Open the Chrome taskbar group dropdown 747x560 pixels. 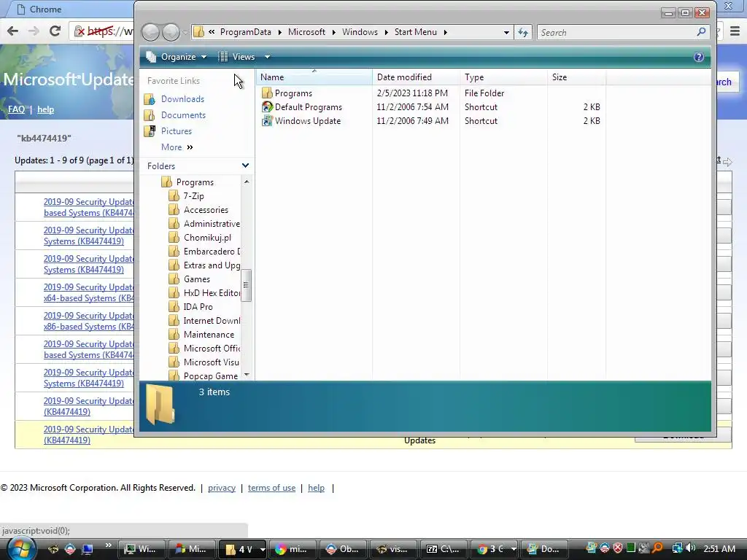click(514, 549)
